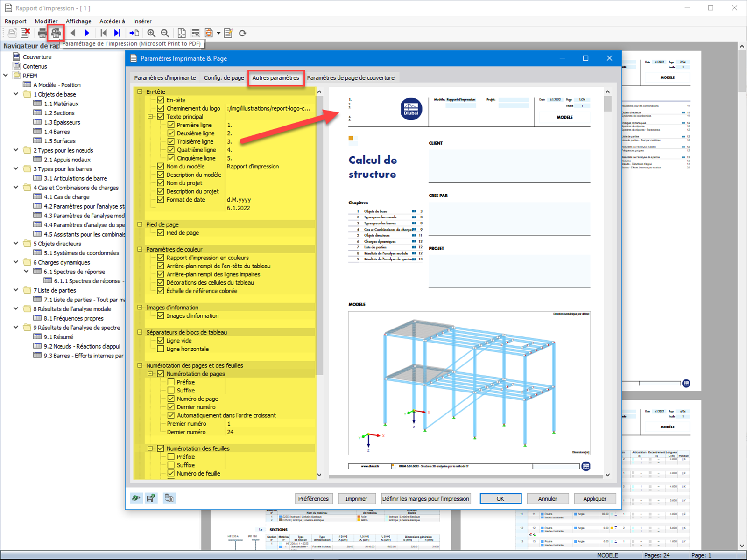747x560 pixels.
Task: Open the Affichage menu
Action: (x=78, y=21)
